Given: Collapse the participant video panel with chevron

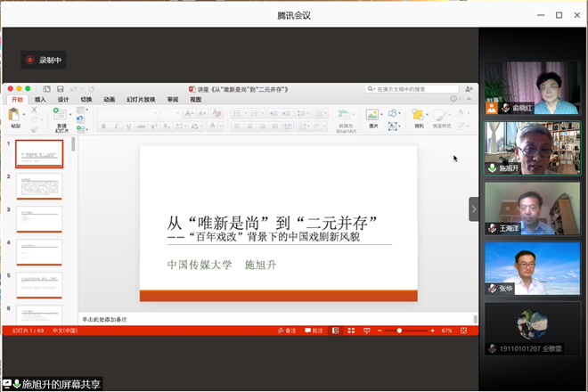Looking at the screenshot, I should click(x=474, y=209).
